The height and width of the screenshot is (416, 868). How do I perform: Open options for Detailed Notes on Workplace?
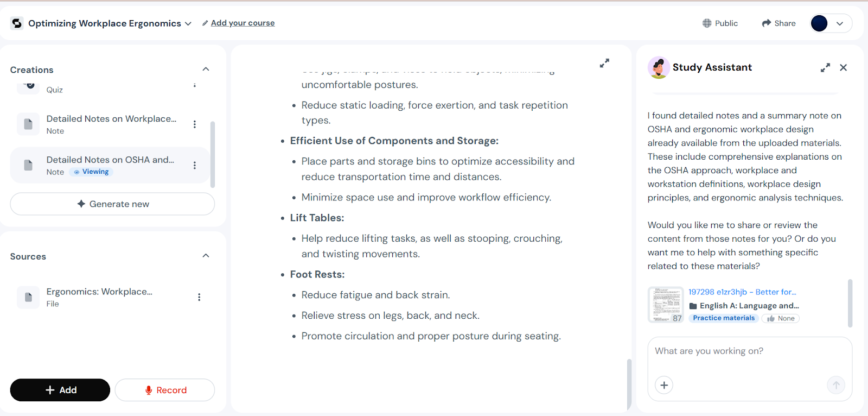195,124
